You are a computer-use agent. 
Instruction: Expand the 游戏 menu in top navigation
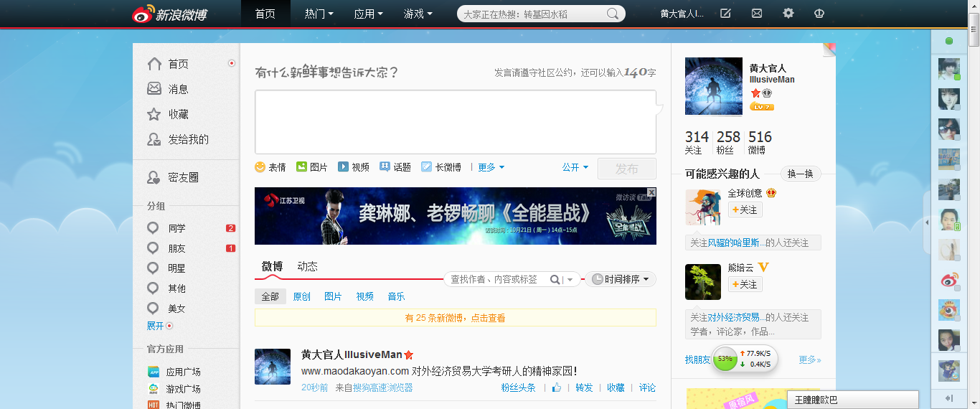(418, 14)
